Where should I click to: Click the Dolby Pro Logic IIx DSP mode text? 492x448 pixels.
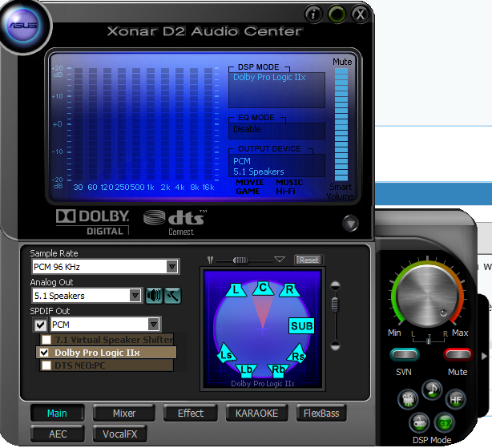[269, 77]
